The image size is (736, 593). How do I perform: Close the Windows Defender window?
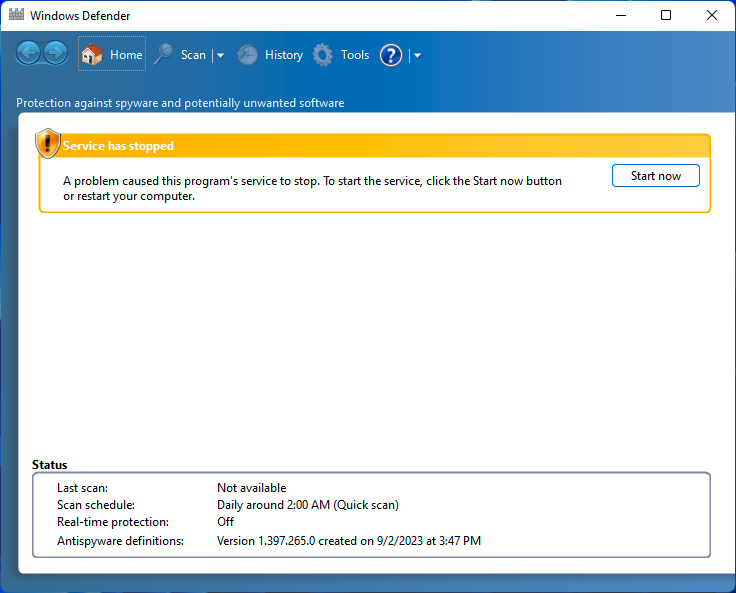[x=712, y=15]
